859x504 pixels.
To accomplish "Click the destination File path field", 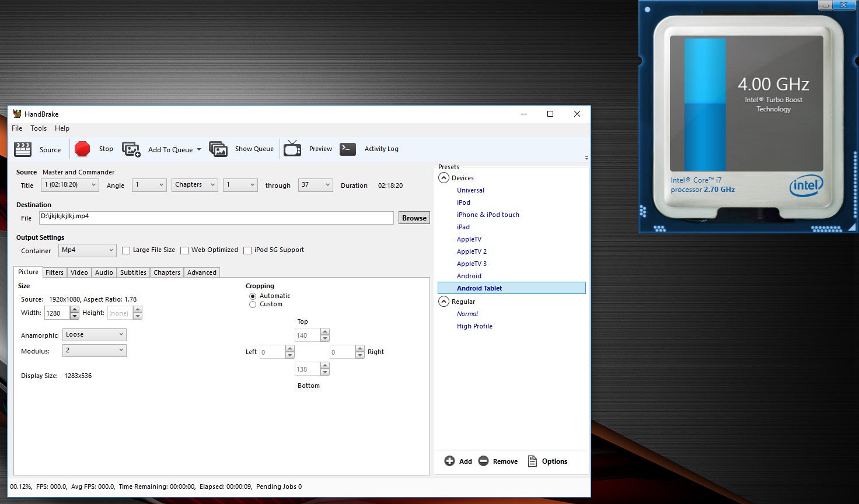I will click(217, 218).
